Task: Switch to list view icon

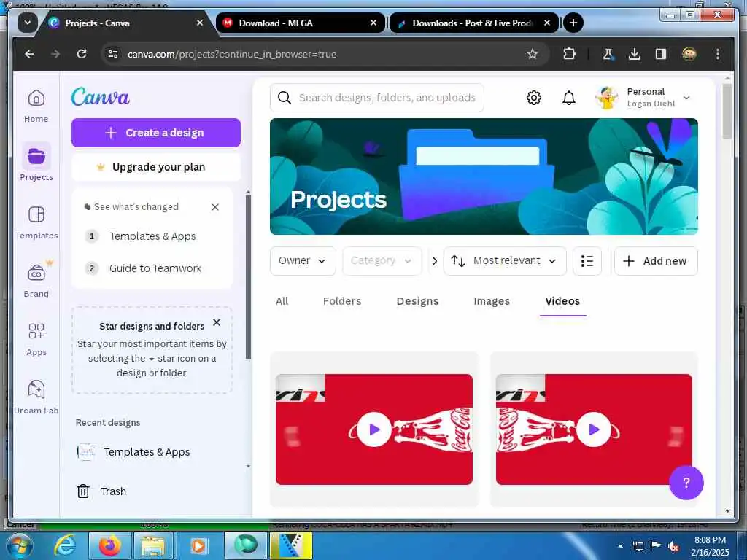Action: pos(587,261)
